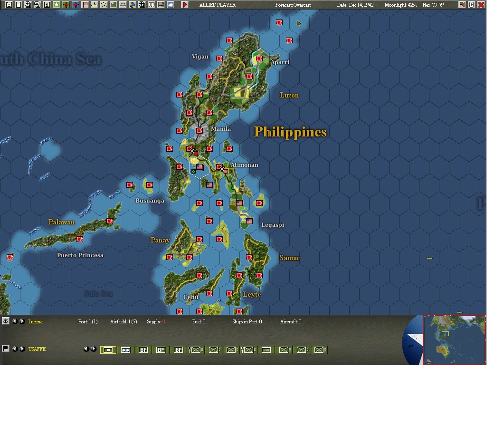Click Japanese flag at Manila
The width and height of the screenshot is (504, 427).
(200, 131)
